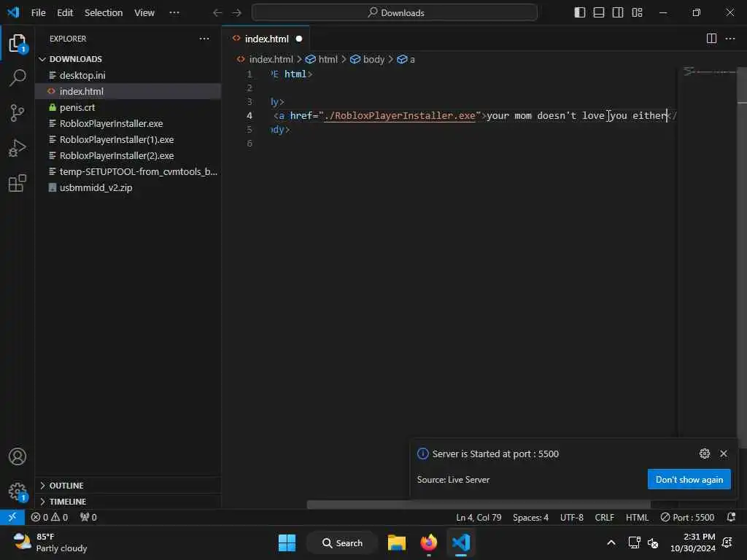Image resolution: width=747 pixels, height=560 pixels.
Task: Toggle the secondary side bar
Action: coord(618,13)
